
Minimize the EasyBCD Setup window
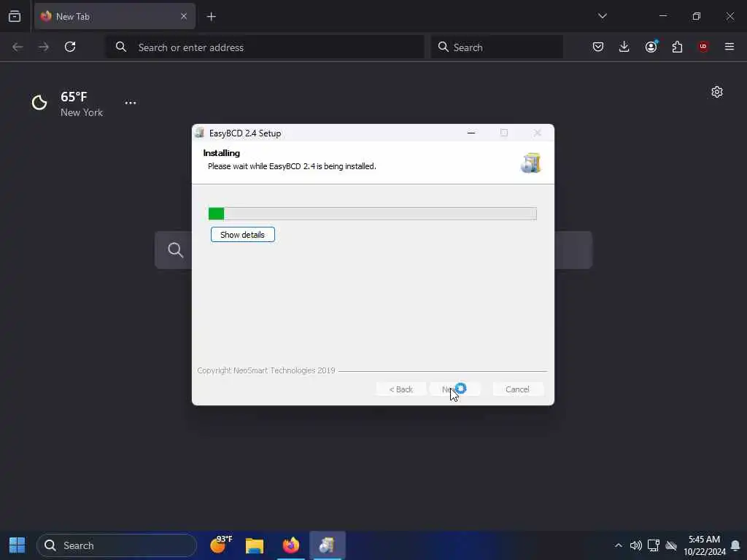[x=471, y=133]
